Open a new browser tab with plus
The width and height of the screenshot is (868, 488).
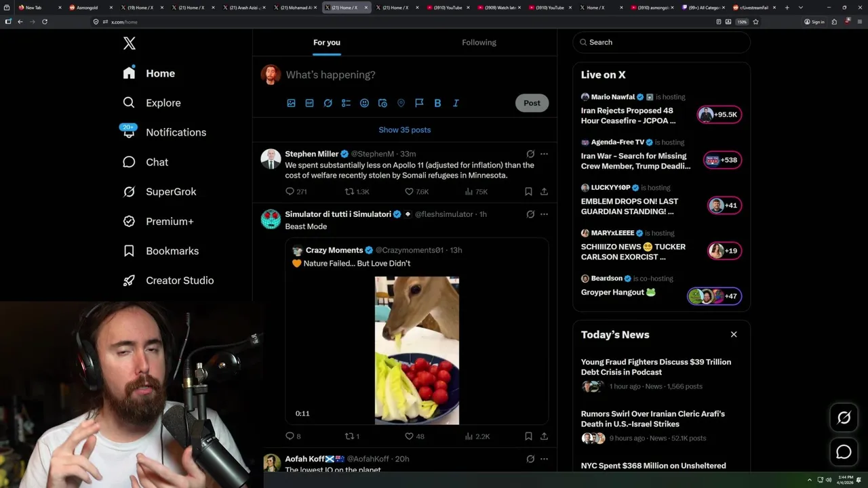pyautogui.click(x=787, y=7)
